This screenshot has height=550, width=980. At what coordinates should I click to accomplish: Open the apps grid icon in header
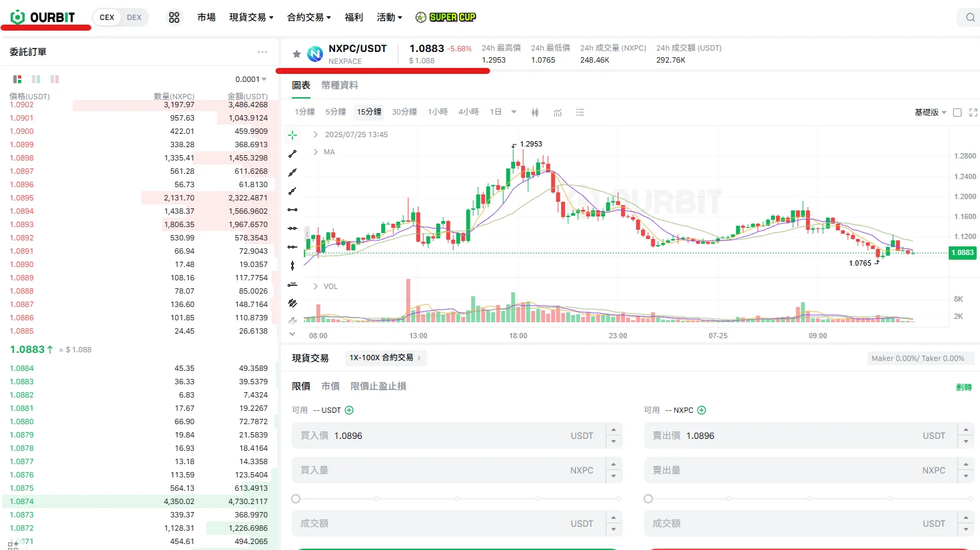click(174, 17)
